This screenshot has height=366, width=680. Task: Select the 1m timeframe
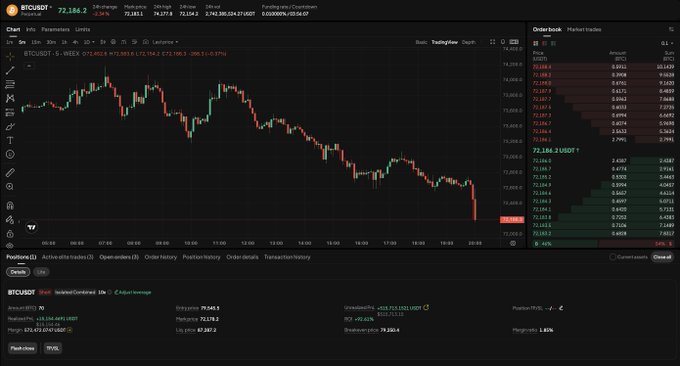coord(10,42)
